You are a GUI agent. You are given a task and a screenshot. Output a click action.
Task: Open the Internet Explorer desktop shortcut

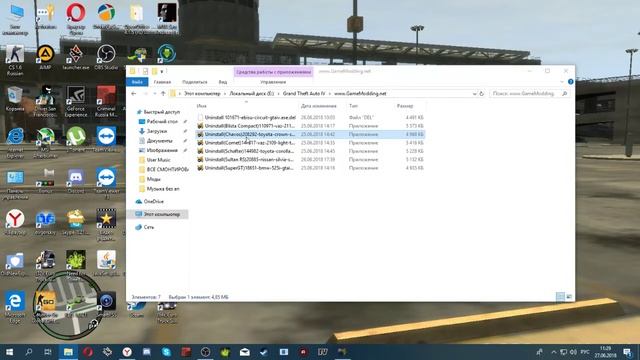tap(15, 142)
